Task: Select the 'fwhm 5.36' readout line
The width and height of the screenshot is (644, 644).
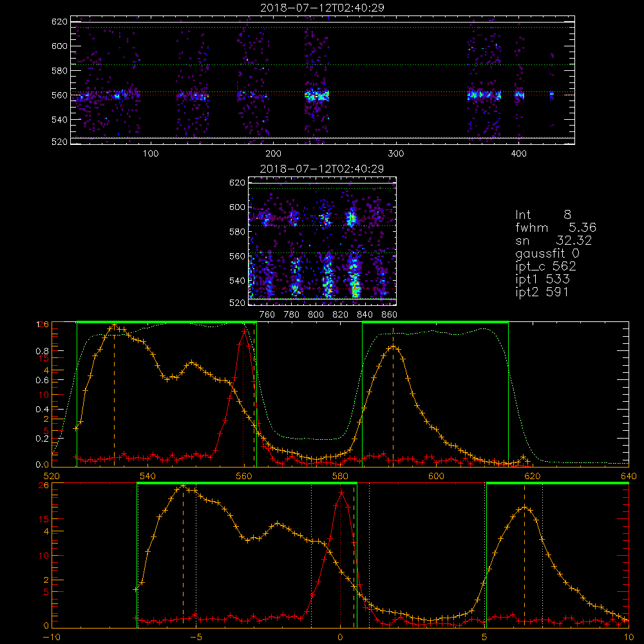Action: 556,227
